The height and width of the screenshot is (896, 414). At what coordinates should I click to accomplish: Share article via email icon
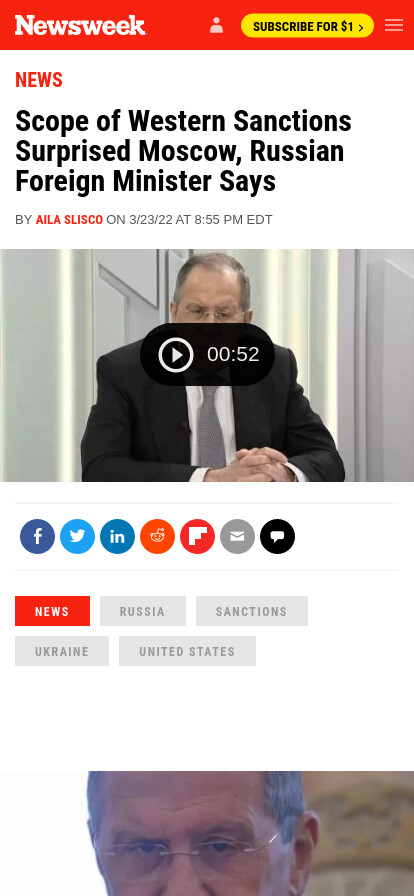click(x=237, y=537)
